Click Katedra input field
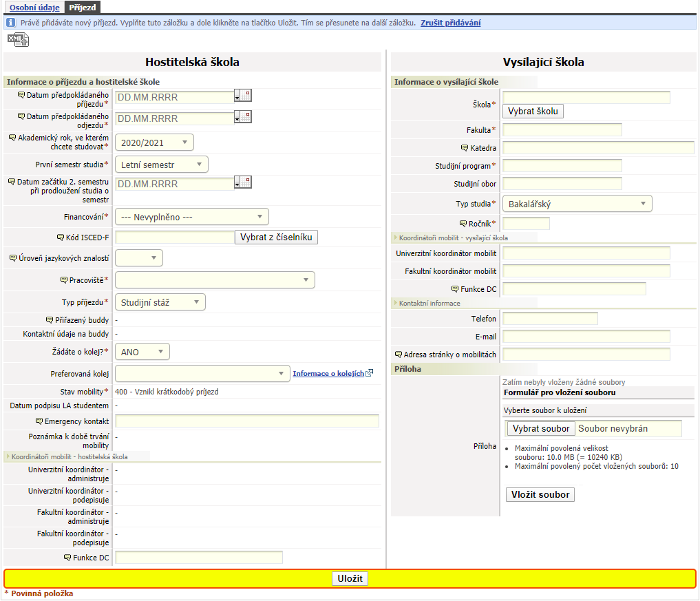 coord(598,148)
